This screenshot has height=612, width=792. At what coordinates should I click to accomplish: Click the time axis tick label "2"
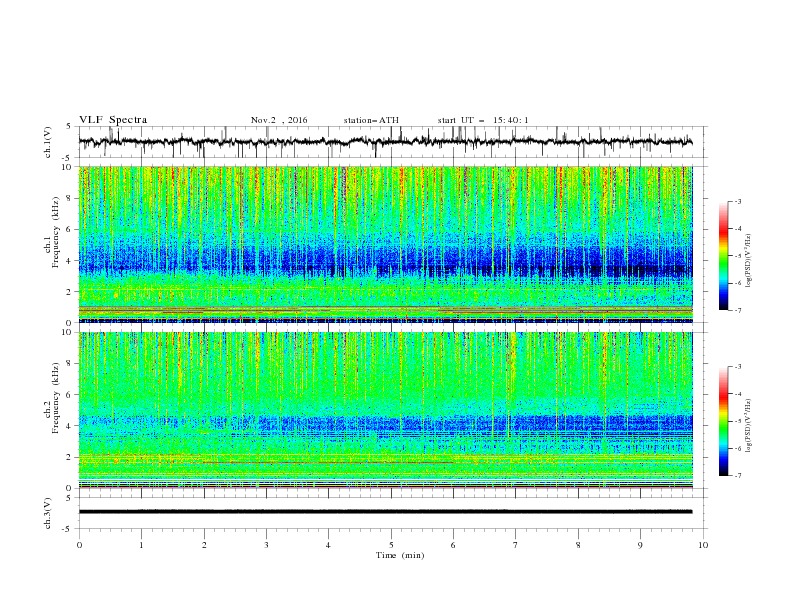tap(204, 545)
